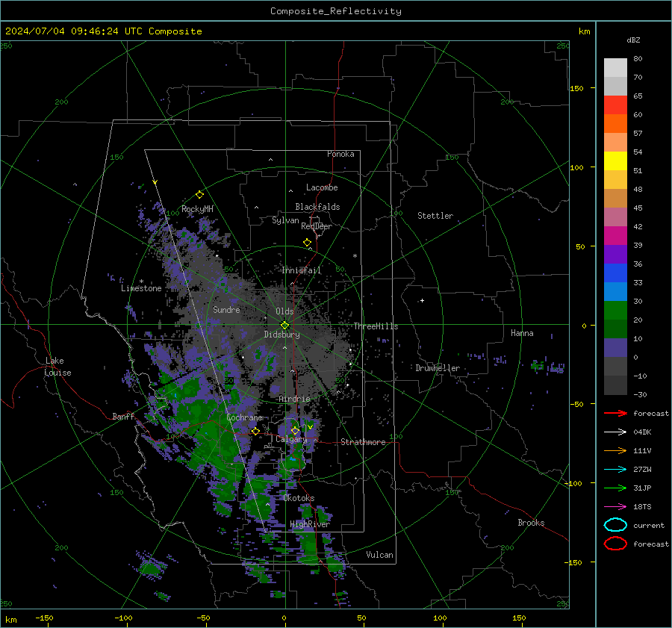Click the Olds town label
The height and width of the screenshot is (628, 672).
point(284,311)
